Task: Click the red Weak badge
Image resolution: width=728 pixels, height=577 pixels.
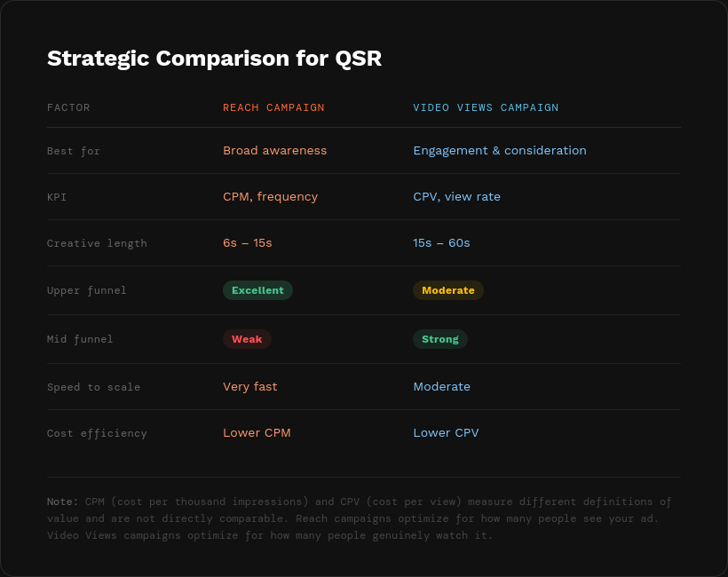Action: coord(247,339)
